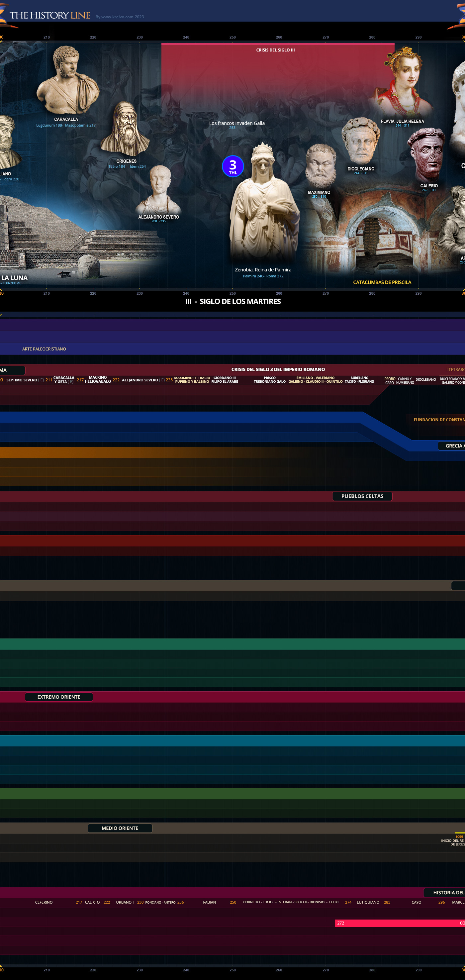Click The History Line logo title
465x980 pixels.
(x=50, y=16)
